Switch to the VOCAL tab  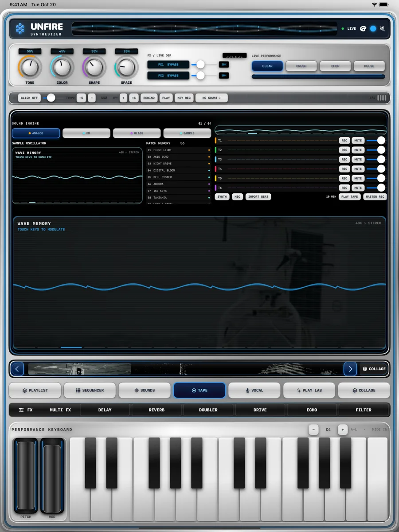click(x=254, y=391)
